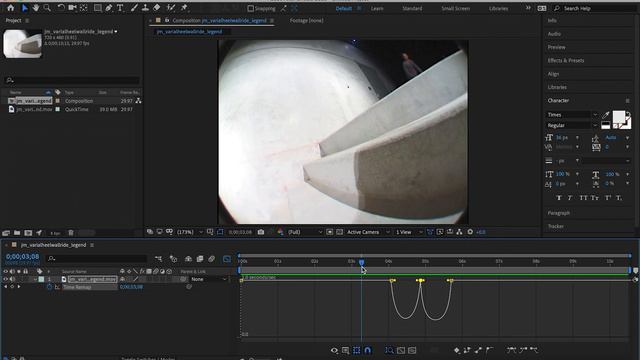Image resolution: width=640 pixels, height=360 pixels.
Task: Take a snapshot with the camera icon
Action: click(x=261, y=232)
